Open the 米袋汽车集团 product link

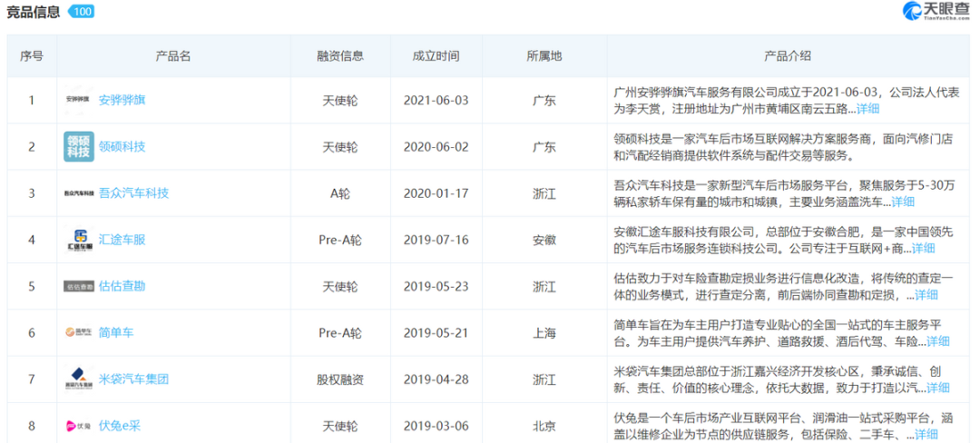click(x=133, y=379)
